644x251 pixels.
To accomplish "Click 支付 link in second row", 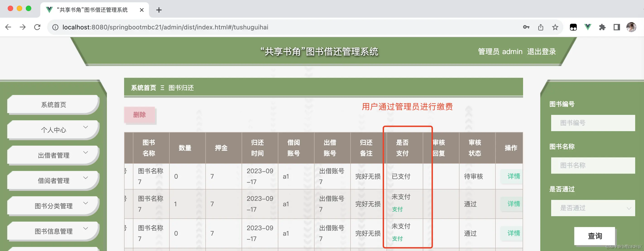I will [x=397, y=209].
